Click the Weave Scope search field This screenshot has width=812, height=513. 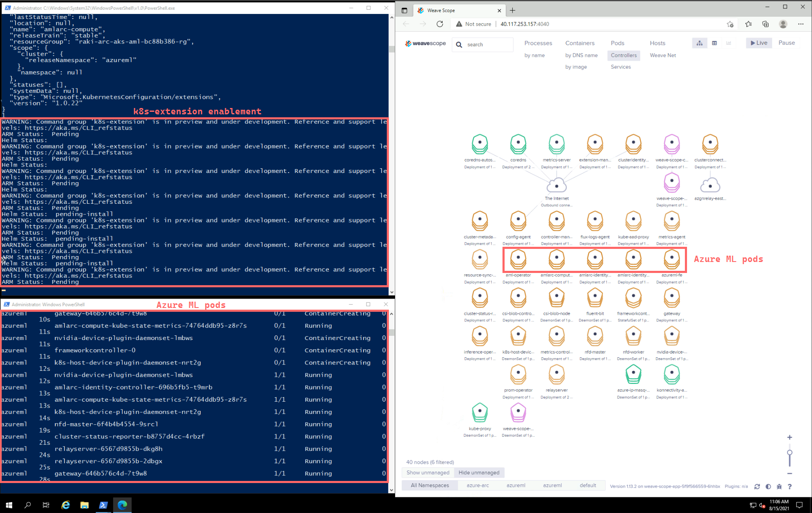click(x=483, y=44)
